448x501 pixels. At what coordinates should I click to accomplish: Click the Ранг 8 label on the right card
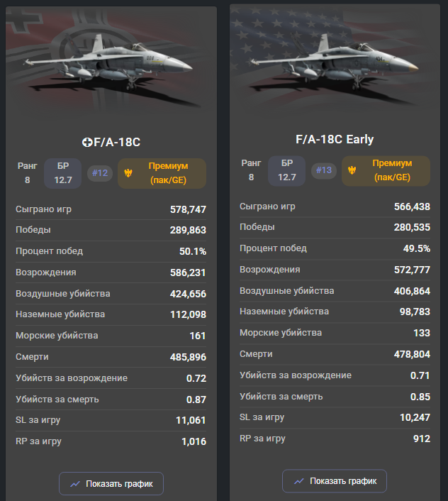tap(251, 170)
